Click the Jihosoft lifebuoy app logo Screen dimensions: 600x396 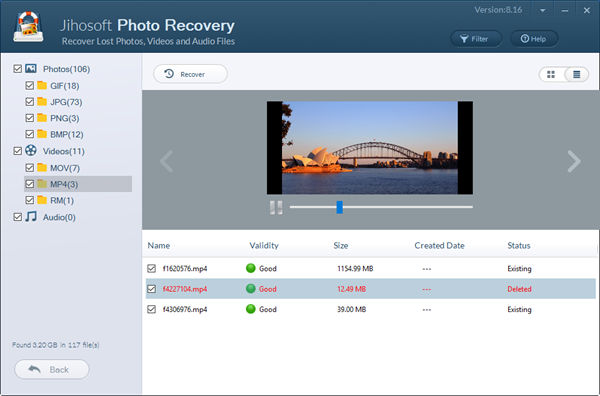click(29, 26)
